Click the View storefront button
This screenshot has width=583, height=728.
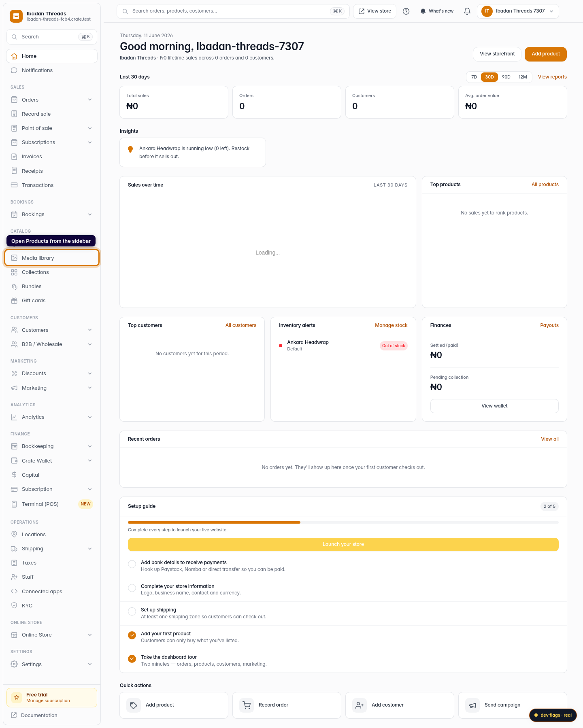497,54
